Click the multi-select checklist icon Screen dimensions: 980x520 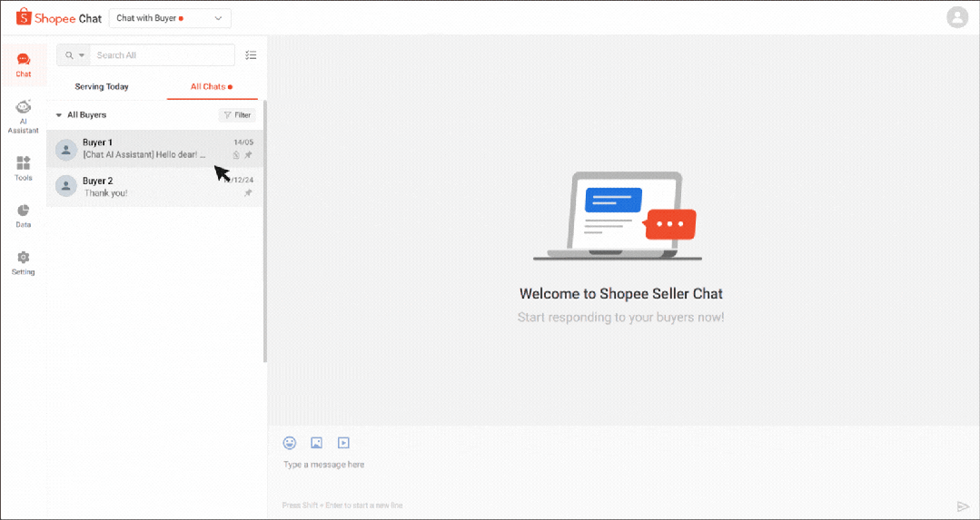pyautogui.click(x=251, y=55)
